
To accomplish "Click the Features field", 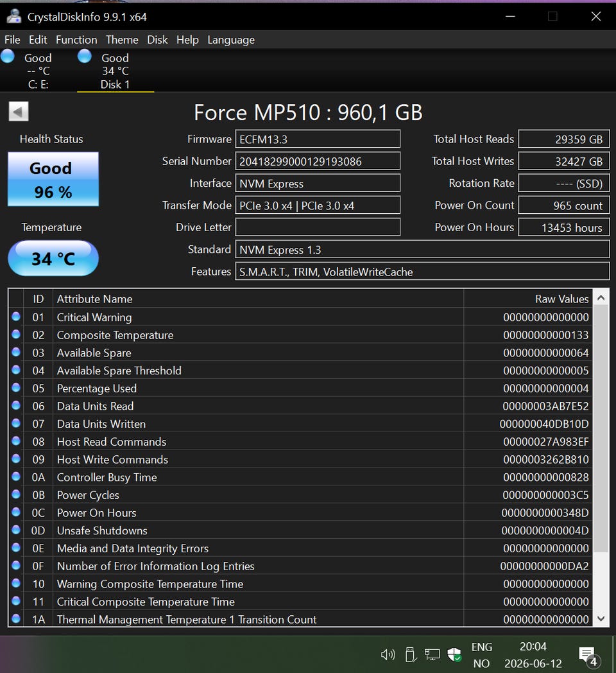I will (422, 272).
